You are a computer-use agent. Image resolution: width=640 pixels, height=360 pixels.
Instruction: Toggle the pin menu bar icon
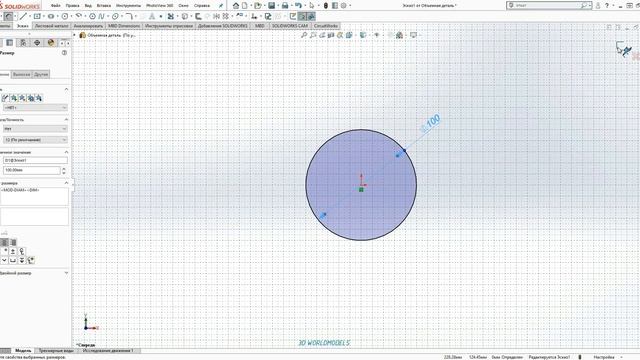(x=221, y=6)
